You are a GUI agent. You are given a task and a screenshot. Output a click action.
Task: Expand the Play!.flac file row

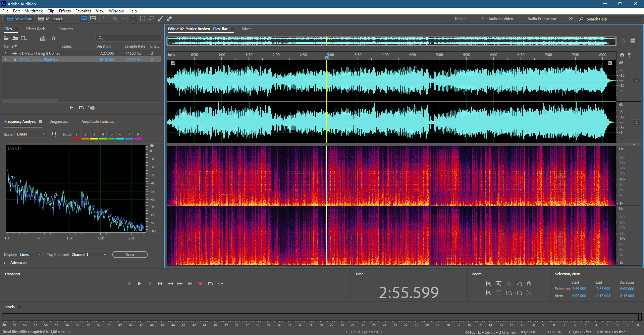tap(5, 59)
